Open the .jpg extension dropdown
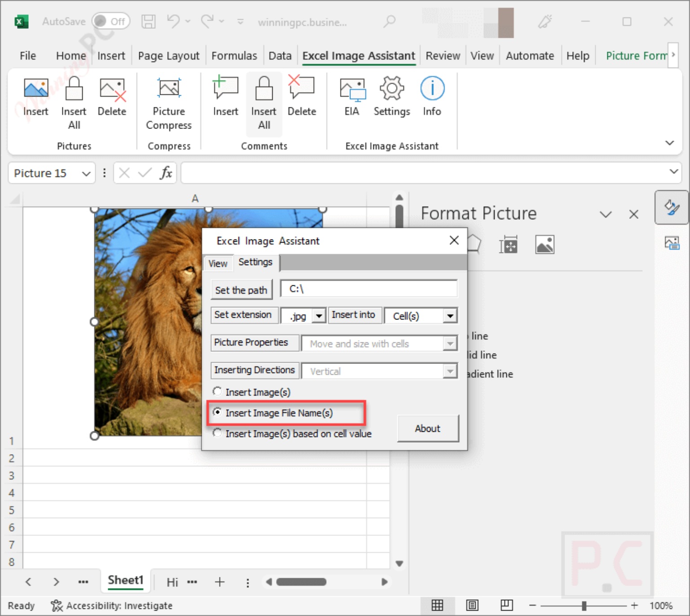 tap(318, 316)
